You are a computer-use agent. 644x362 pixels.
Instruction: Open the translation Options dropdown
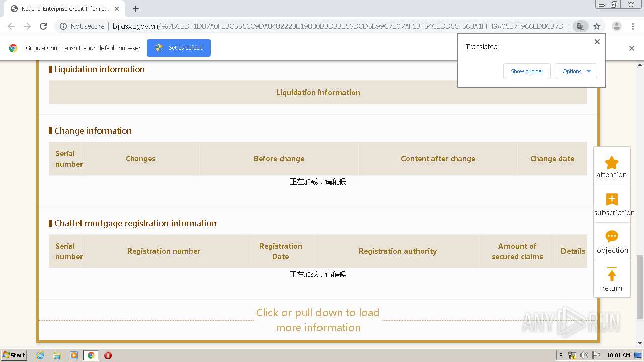pyautogui.click(x=576, y=71)
